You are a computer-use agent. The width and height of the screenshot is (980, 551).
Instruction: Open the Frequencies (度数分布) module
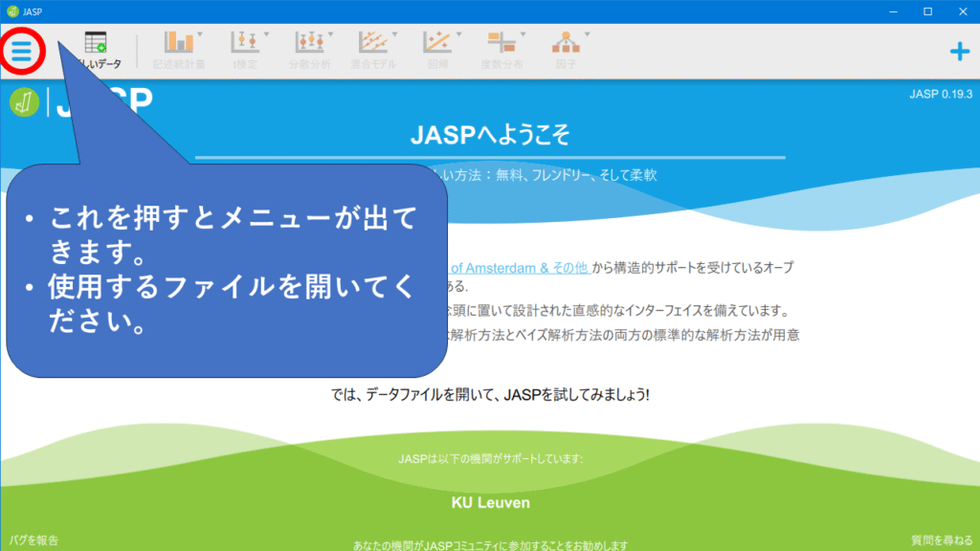(x=501, y=50)
